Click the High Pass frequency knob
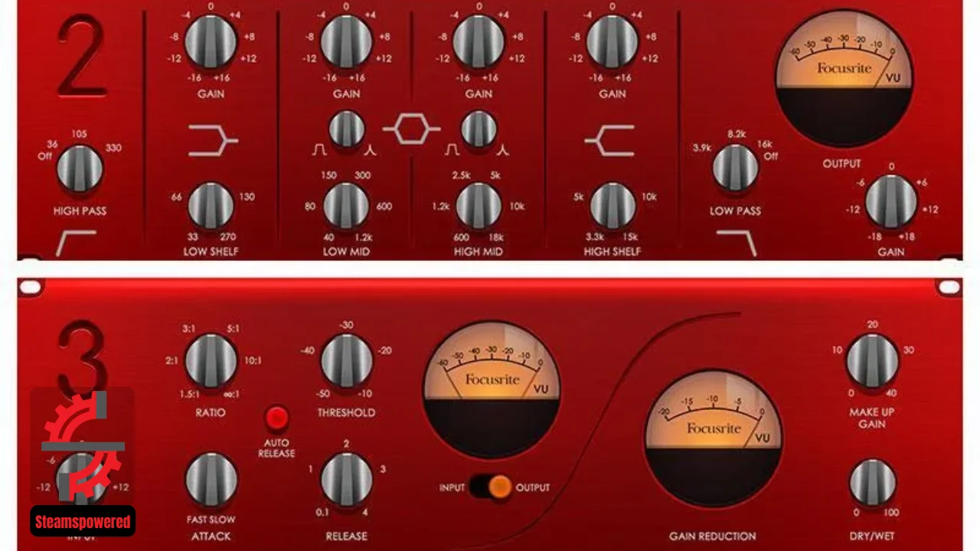 pos(80,168)
